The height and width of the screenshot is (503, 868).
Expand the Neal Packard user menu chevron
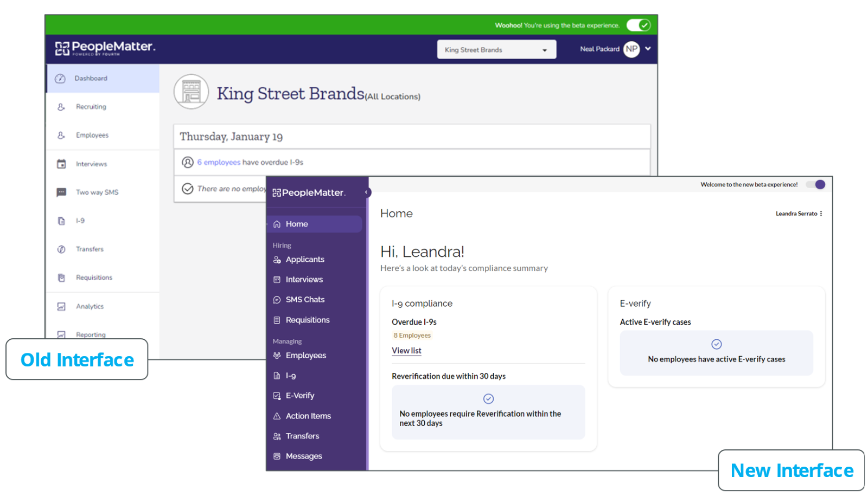[648, 49]
